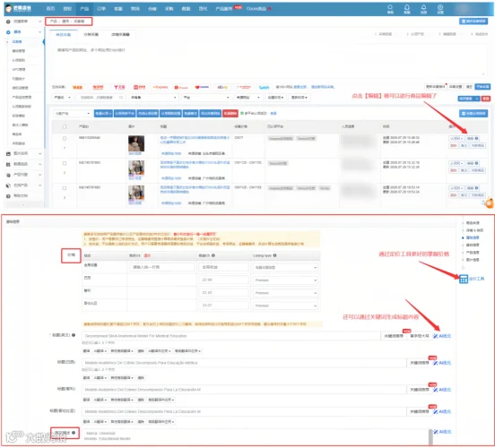Open the Premium listing type dropdown for Brazil
Screen dimensions: 495x448
[286, 280]
